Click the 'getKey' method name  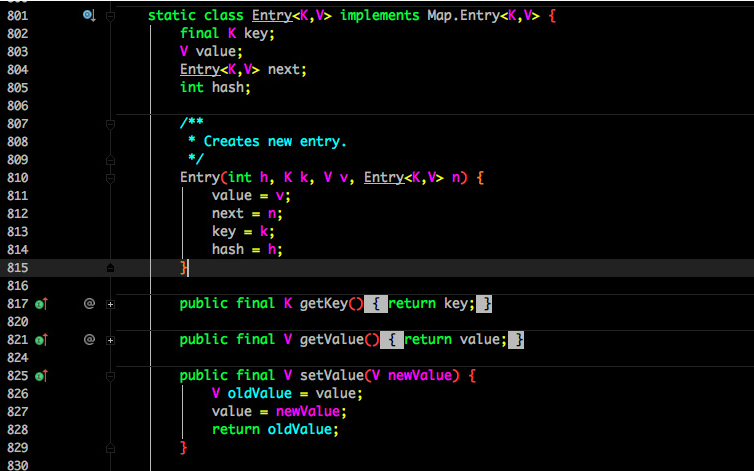[x=324, y=304]
